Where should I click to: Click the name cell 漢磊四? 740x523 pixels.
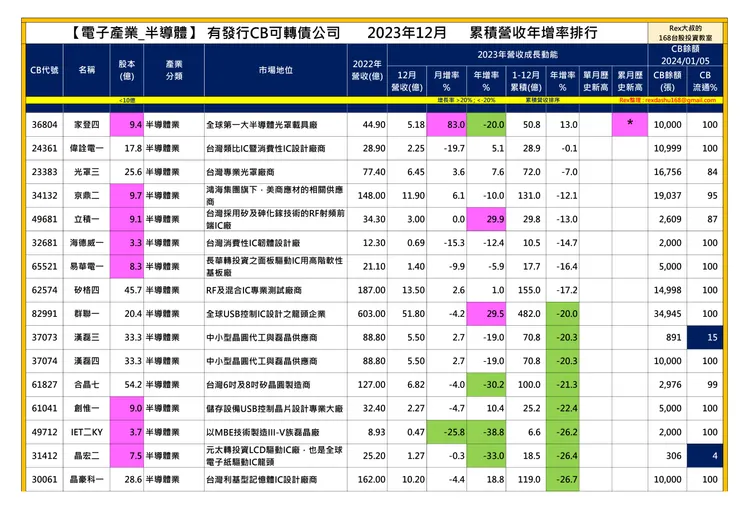coord(87,361)
